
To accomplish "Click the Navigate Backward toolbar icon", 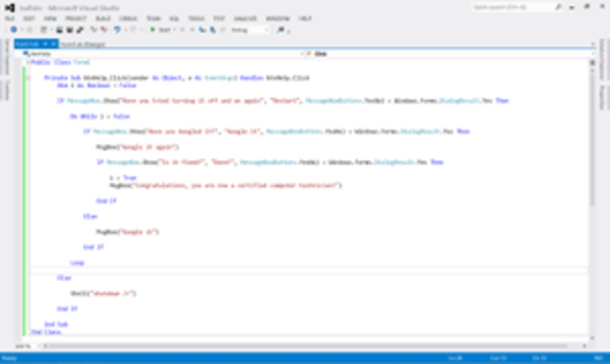I will [x=13, y=30].
